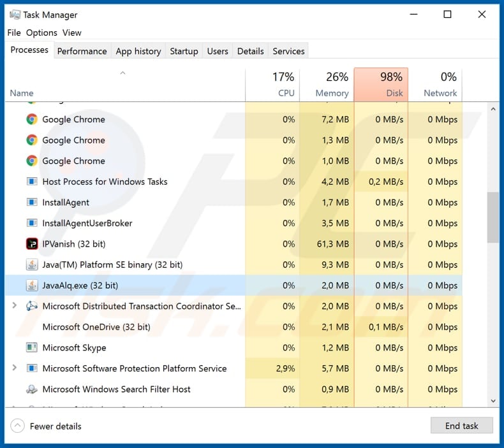Click the Fewer details circular arrow icon
This screenshot has width=504, height=448.
pyautogui.click(x=17, y=426)
